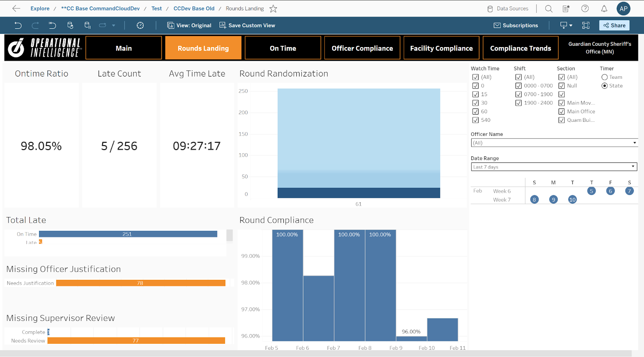Screen dimensions: 644x357
Task: Click the horizontal scrollbar at bottom
Action: pyautogui.click(x=316, y=353)
